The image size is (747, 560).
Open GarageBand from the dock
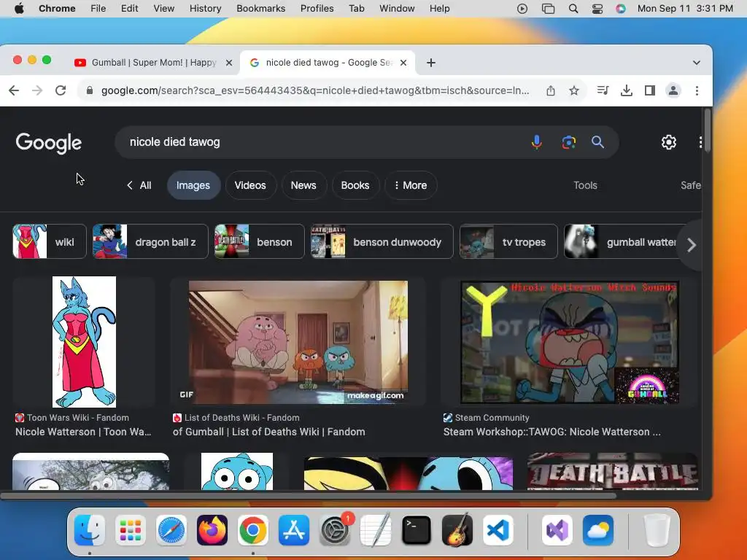click(x=457, y=530)
